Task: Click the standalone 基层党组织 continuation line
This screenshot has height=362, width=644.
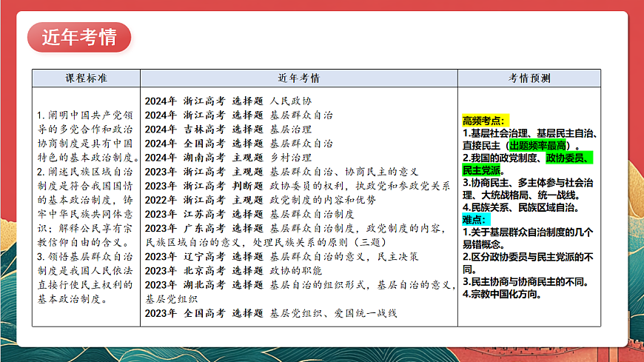Action: (172, 299)
